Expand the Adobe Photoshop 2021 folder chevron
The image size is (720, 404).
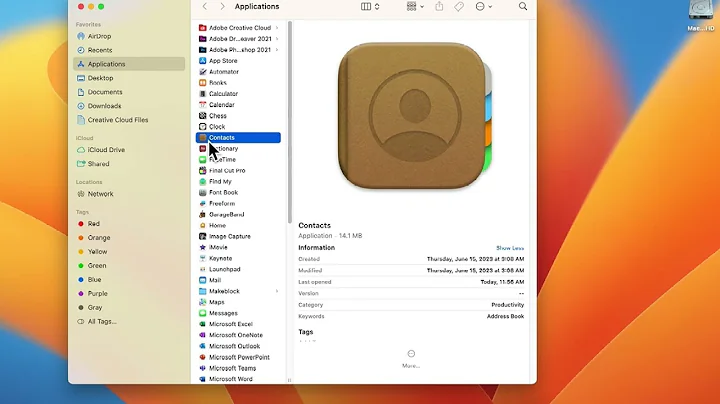pos(277,50)
